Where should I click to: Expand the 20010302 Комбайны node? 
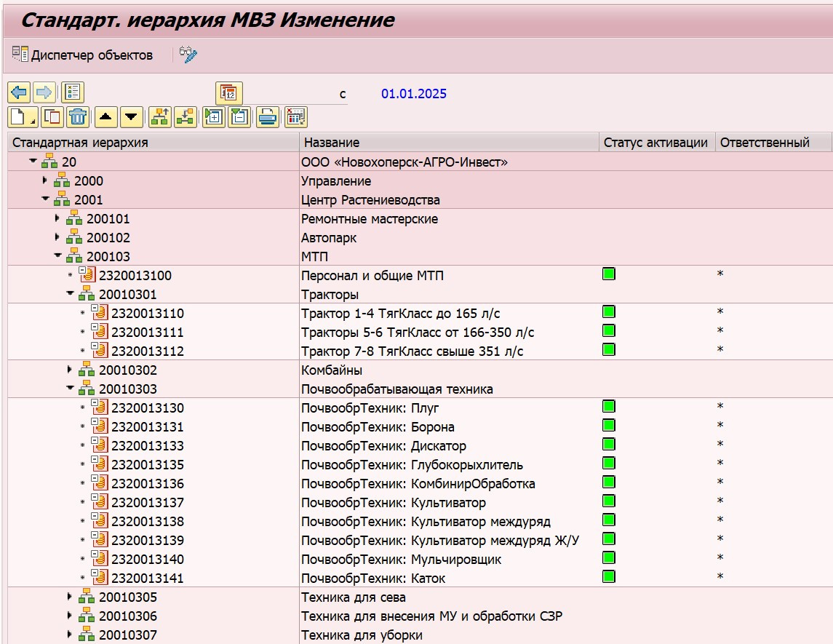(x=70, y=370)
